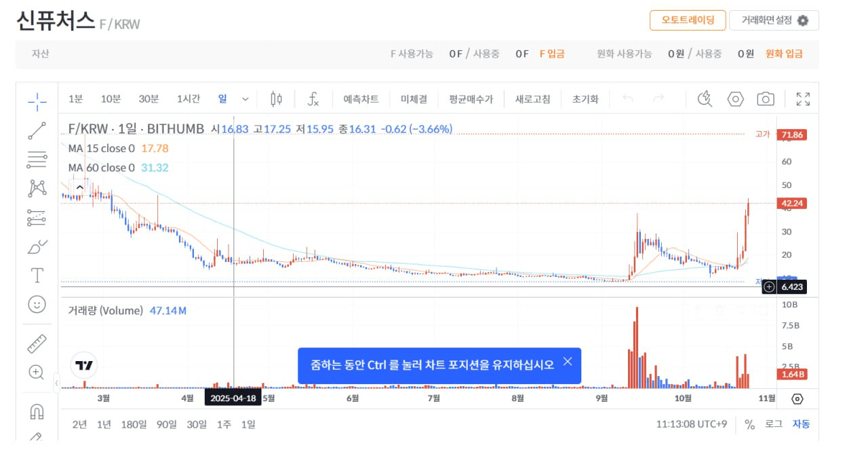Open the Fibonacci retracement tool
Viewport: 868px width, 450px height.
37,160
